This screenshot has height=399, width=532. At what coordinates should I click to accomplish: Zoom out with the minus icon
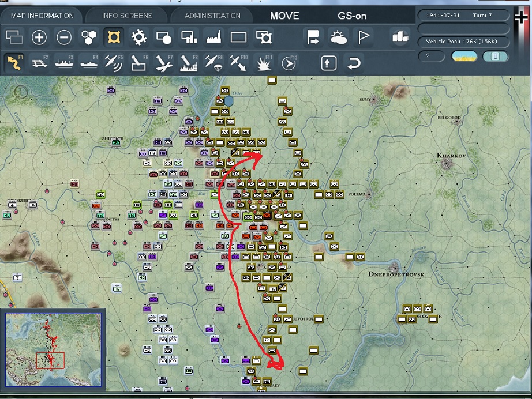tap(64, 37)
